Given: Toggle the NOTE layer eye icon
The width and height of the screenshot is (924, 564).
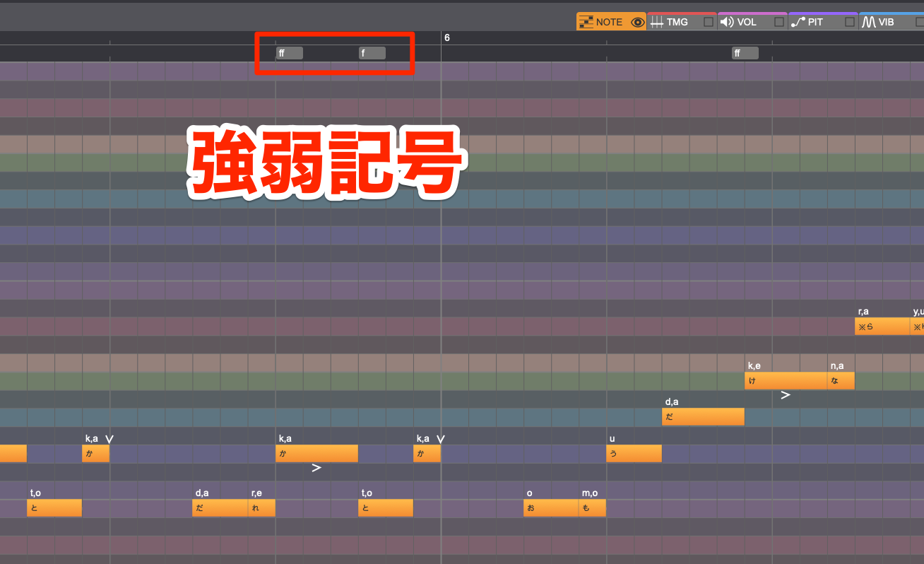Looking at the screenshot, I should 637,22.
